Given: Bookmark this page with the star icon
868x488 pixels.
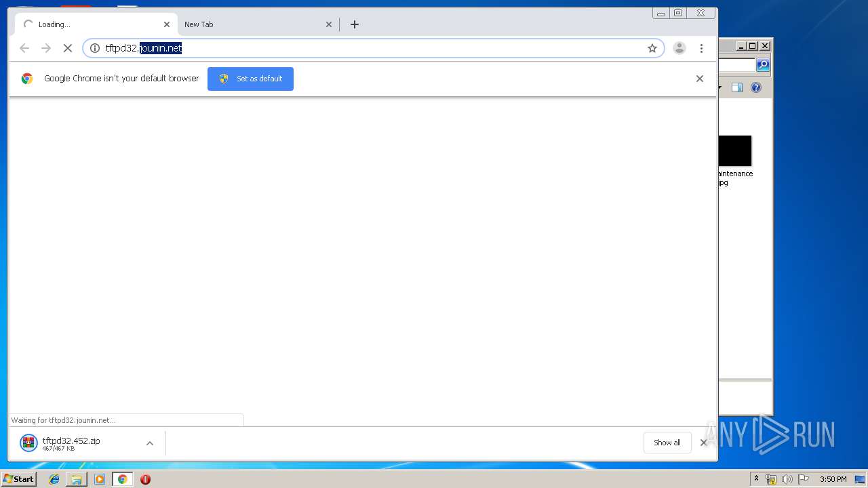Looking at the screenshot, I should point(652,48).
